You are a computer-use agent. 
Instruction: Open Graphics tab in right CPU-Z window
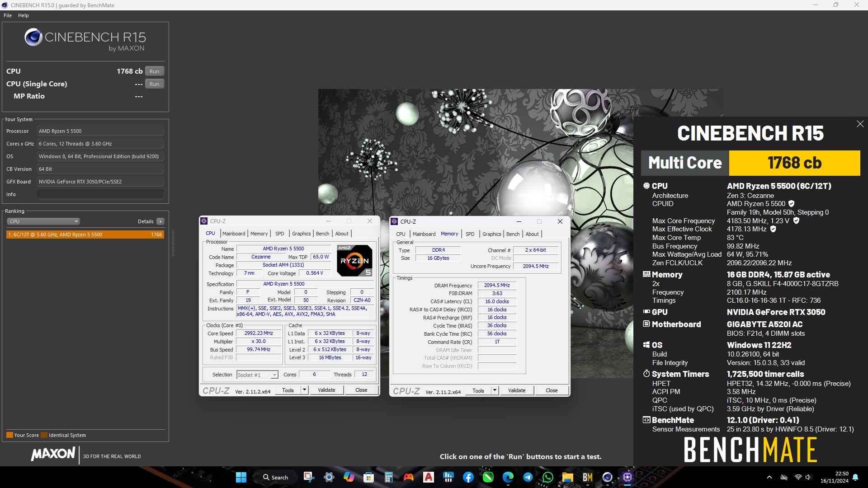point(492,234)
